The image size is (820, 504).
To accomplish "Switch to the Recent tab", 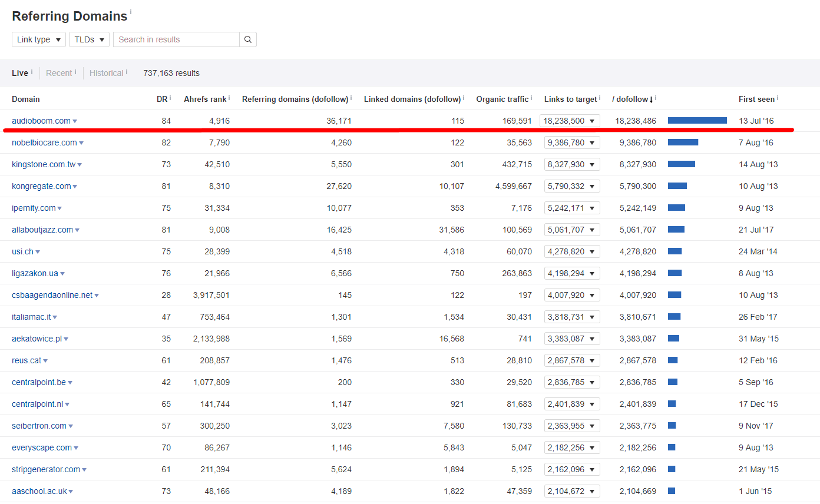I will pos(59,73).
